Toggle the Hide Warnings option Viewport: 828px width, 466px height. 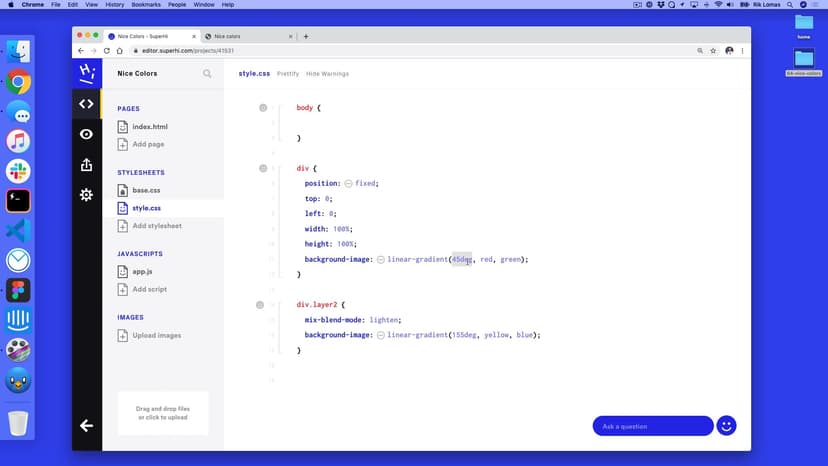327,73
